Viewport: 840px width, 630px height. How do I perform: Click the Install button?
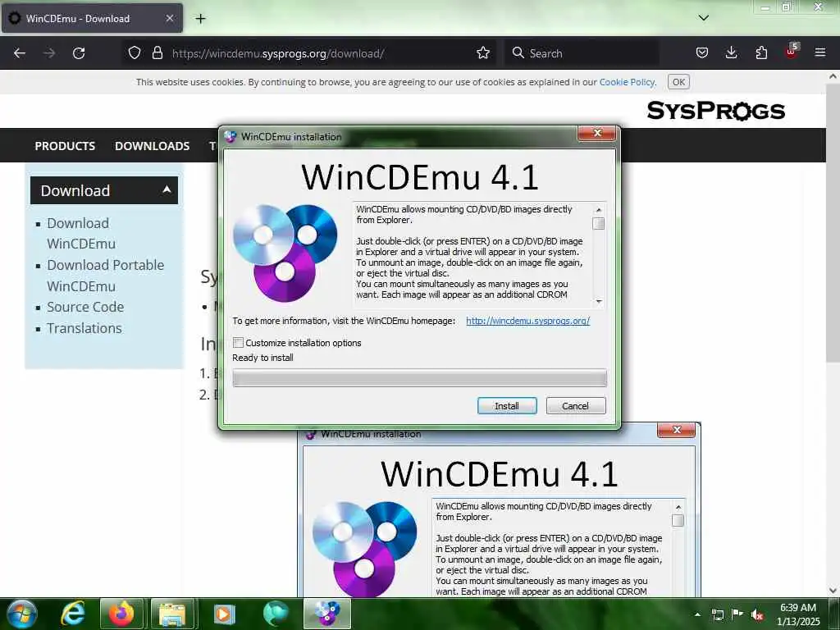tap(507, 406)
